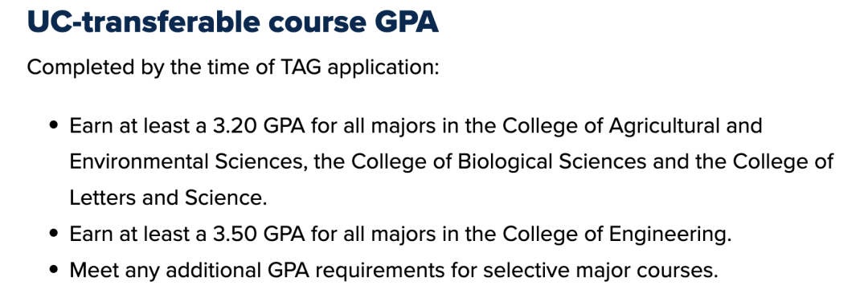Click the '3.50 GPA' text

259,234
